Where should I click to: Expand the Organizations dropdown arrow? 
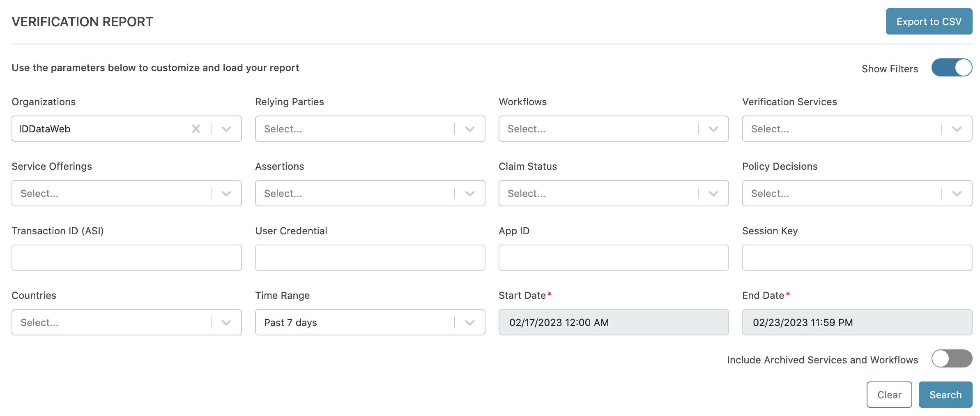(x=226, y=129)
